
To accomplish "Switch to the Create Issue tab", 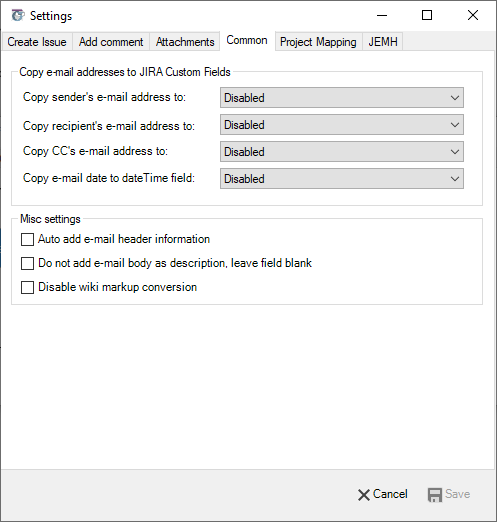I will tap(37, 42).
